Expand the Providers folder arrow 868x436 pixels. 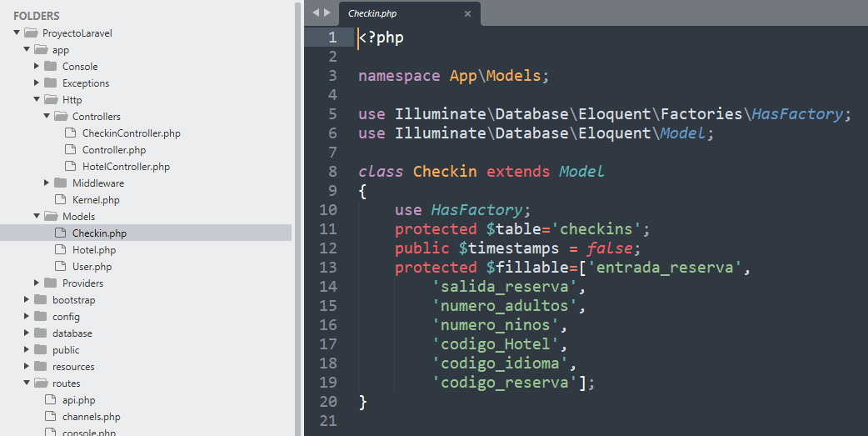coord(37,283)
